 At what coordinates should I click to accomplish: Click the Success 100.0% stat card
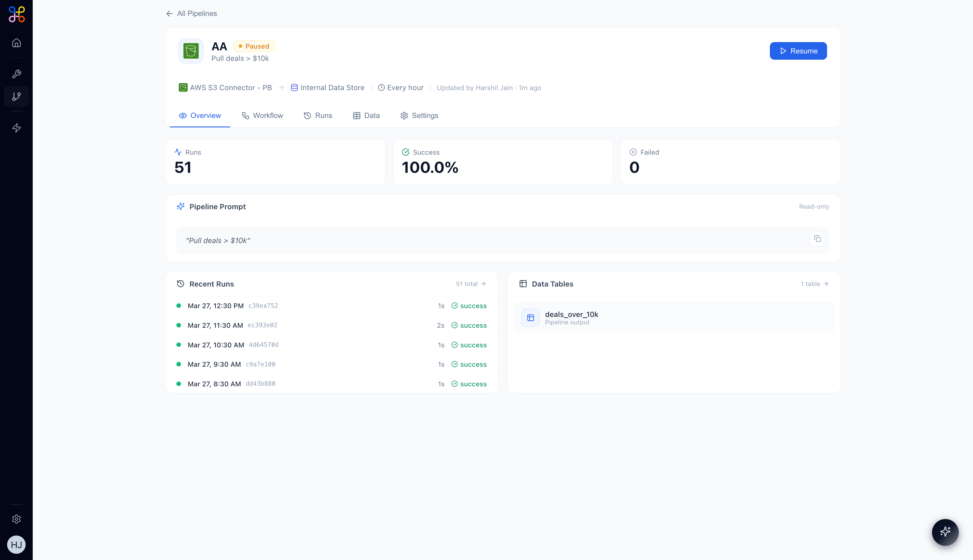coord(503,162)
